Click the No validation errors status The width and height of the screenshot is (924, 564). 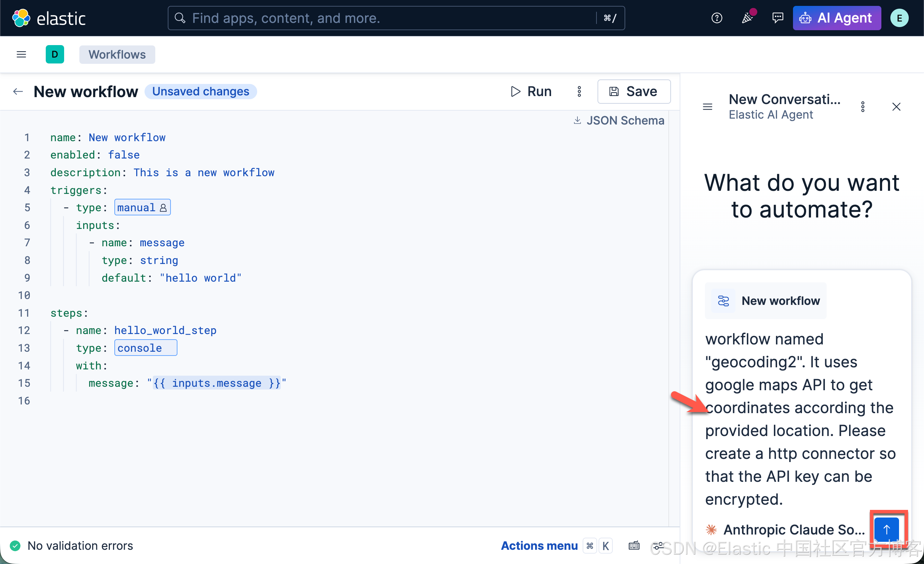pos(71,546)
